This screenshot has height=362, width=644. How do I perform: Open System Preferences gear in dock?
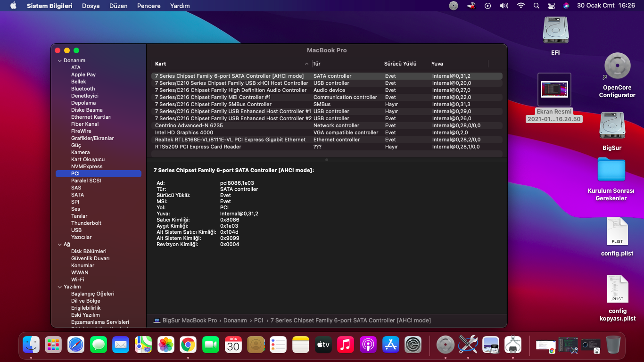click(413, 345)
